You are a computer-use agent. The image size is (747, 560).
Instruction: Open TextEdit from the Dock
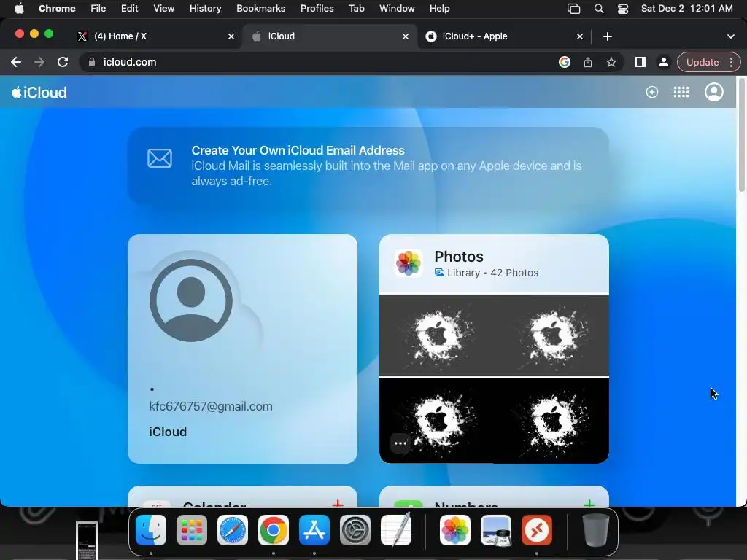click(396, 530)
